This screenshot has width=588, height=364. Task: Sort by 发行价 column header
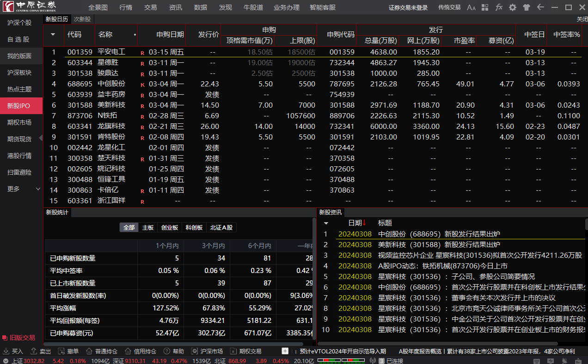[208, 35]
